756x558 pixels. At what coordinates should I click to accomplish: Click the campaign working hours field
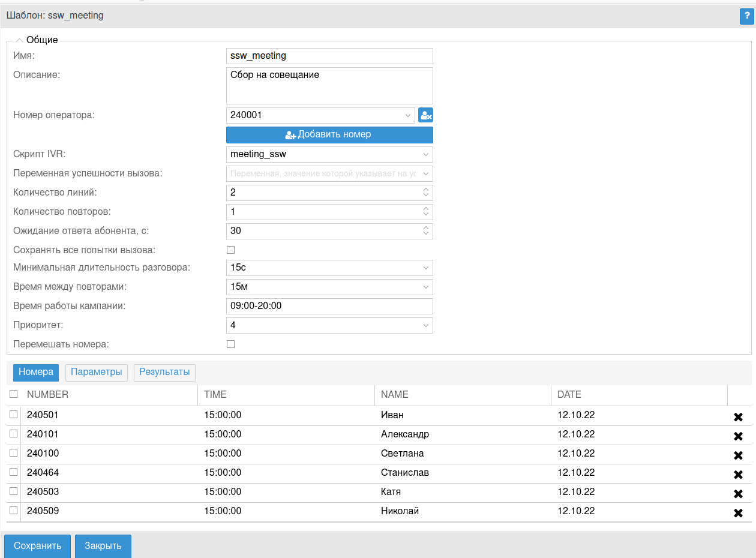tap(329, 306)
